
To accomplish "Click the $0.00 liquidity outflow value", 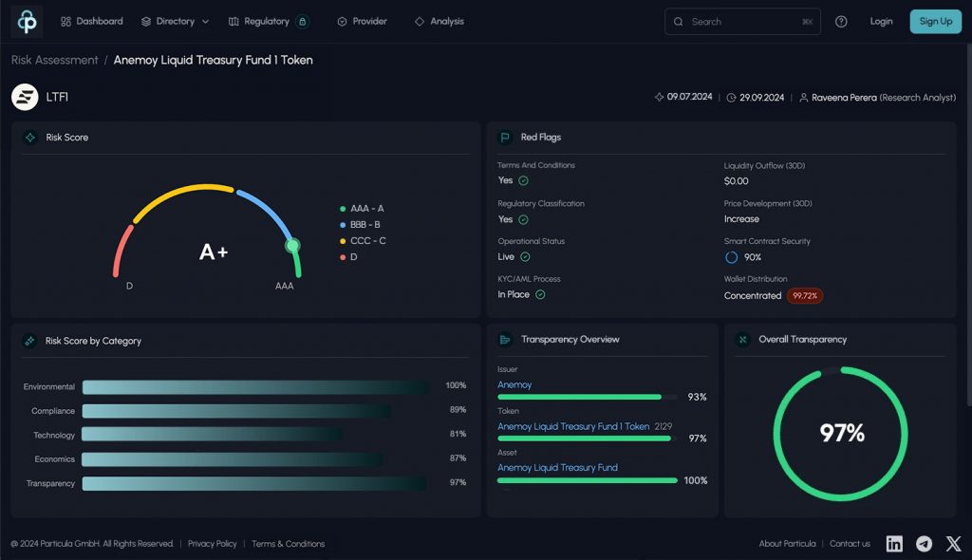I will pyautogui.click(x=737, y=181).
